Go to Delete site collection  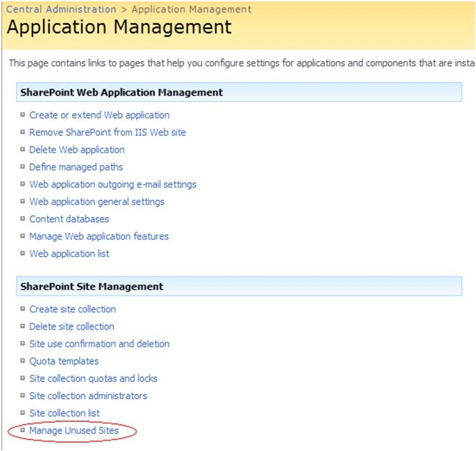(71, 326)
